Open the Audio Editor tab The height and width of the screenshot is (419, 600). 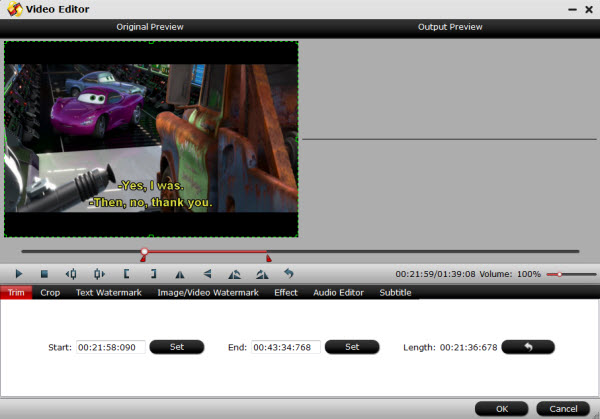338,293
